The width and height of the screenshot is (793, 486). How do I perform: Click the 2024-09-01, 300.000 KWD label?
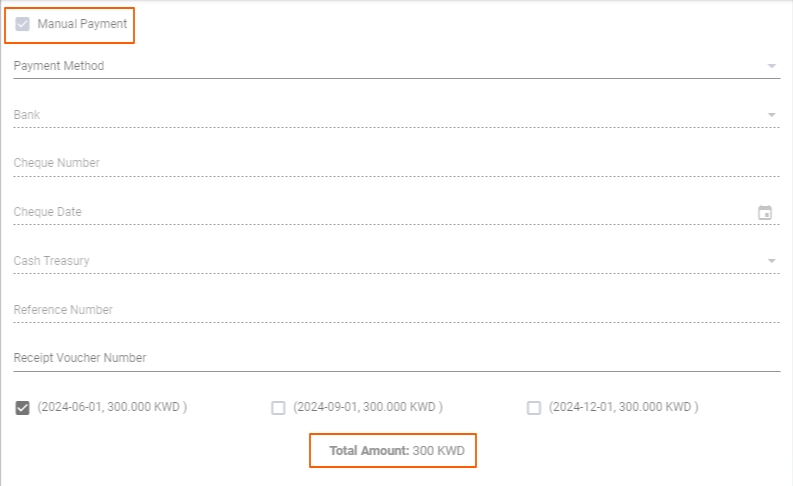click(x=368, y=408)
